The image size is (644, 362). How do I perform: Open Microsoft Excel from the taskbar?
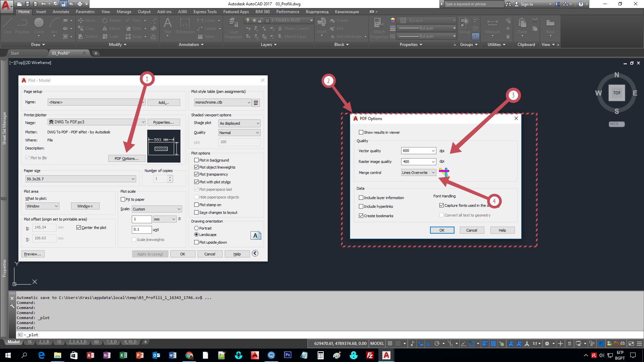pos(123,355)
